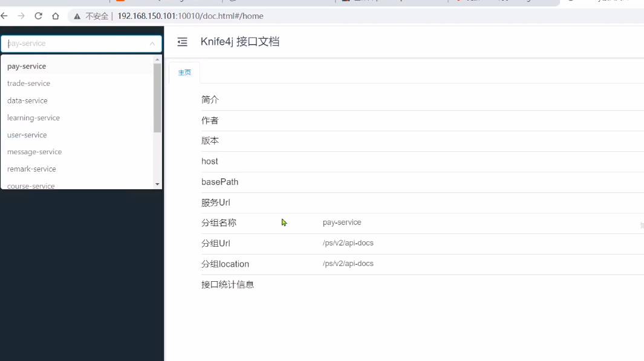Select course-service from the dropdown list

77,185
